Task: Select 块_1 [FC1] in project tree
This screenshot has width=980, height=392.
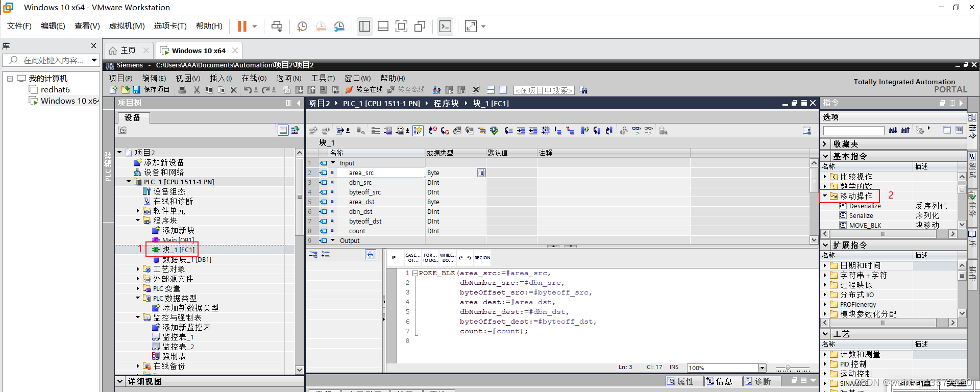Action: (178, 250)
